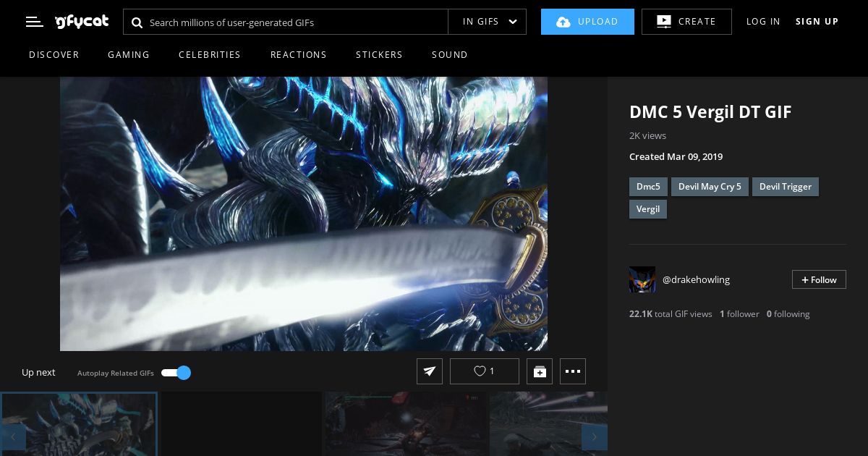
Task: Like the GIF with heart button
Action: (x=485, y=371)
